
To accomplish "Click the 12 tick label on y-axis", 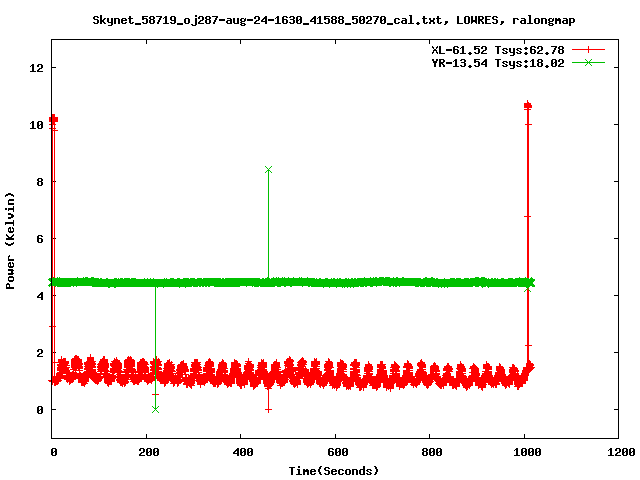I will click(35, 68).
